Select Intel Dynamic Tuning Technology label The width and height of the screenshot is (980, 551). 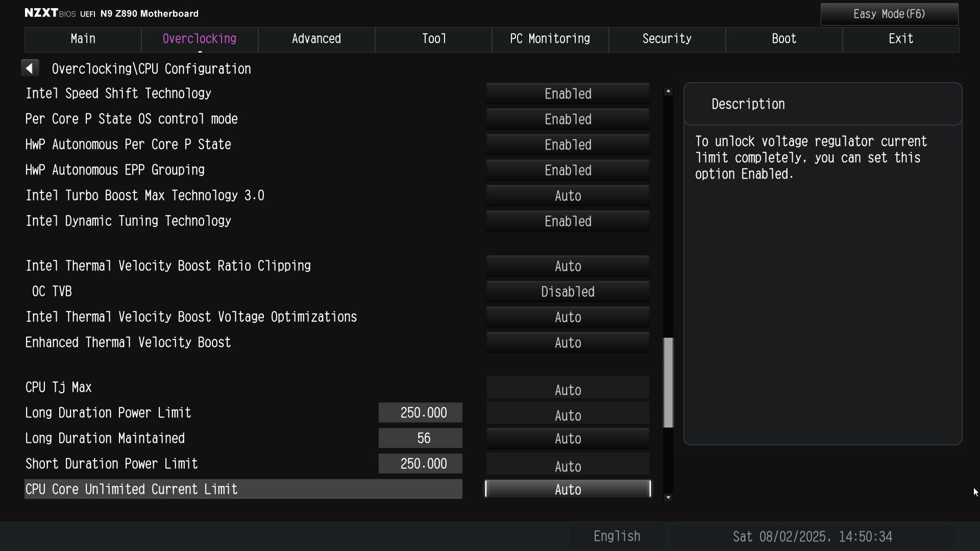click(128, 221)
